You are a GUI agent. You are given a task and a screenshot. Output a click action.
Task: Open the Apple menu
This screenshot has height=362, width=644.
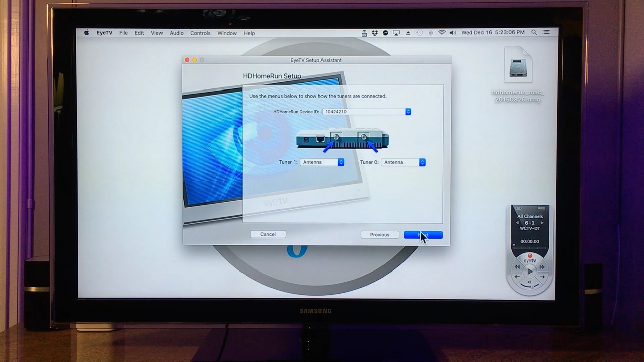click(x=86, y=33)
